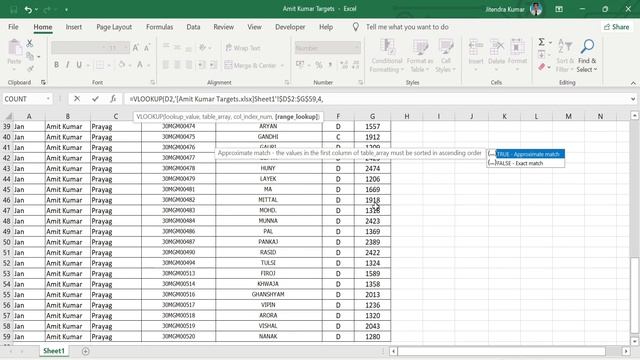Toggle Underline formatting
Viewport: 640px width, 360px height.
(x=79, y=64)
